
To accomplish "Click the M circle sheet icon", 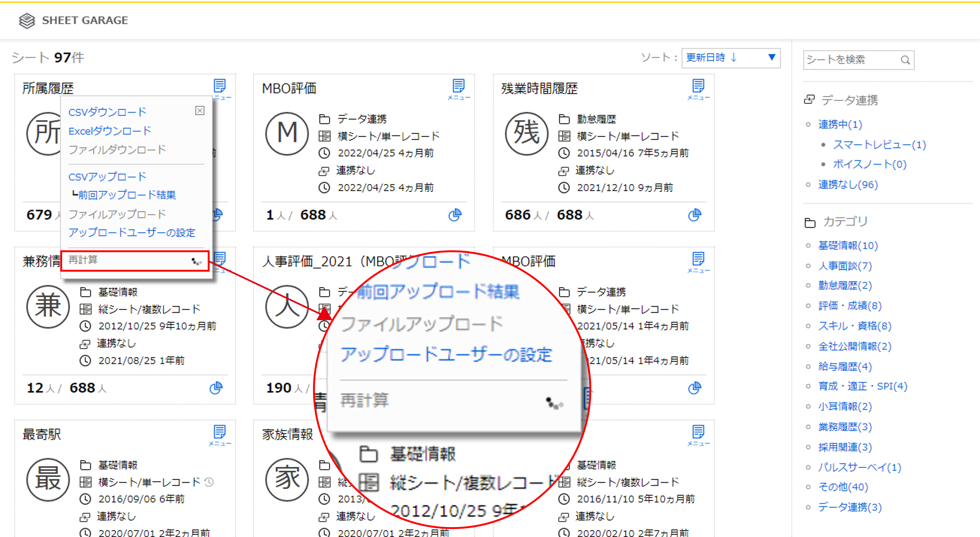I will 287,133.
